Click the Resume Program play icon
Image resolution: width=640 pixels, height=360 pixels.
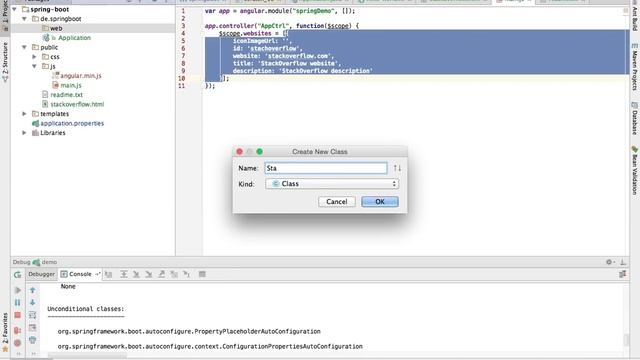tap(17, 290)
